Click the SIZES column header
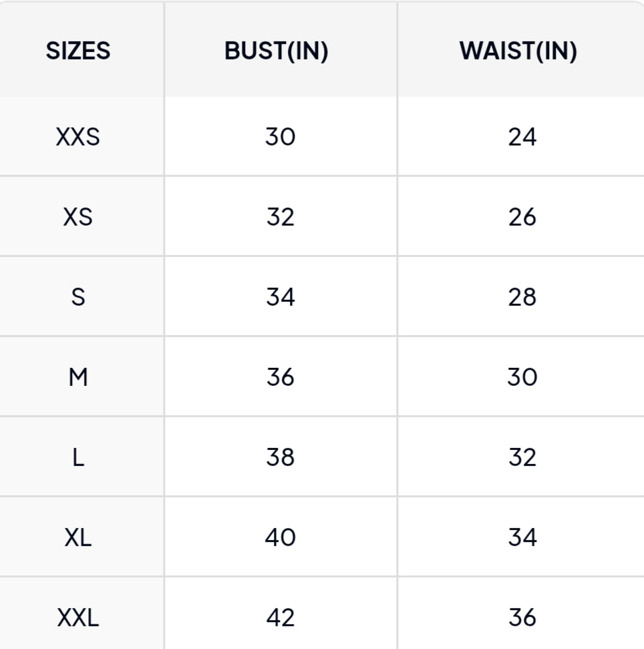Image resolution: width=644 pixels, height=649 pixels. [x=78, y=51]
